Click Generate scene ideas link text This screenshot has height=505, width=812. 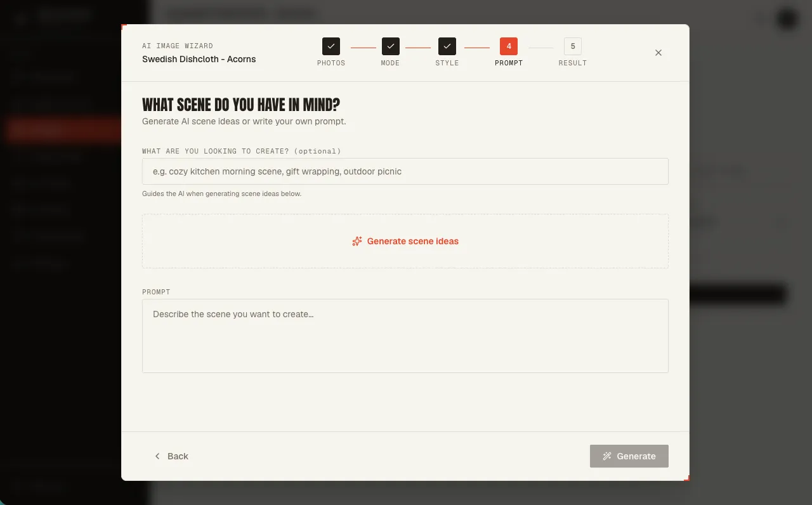point(413,241)
